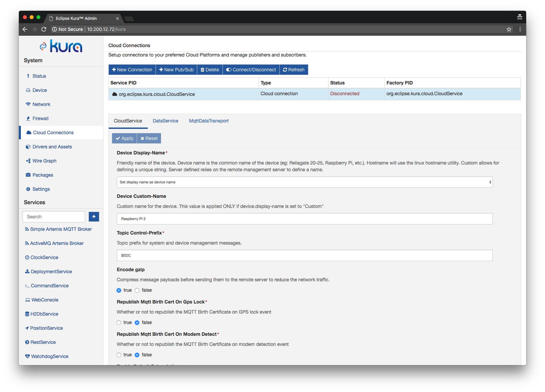The image size is (545, 392).
Task: Set Republish Birth Cert On Gps Lock true
Action: point(119,323)
